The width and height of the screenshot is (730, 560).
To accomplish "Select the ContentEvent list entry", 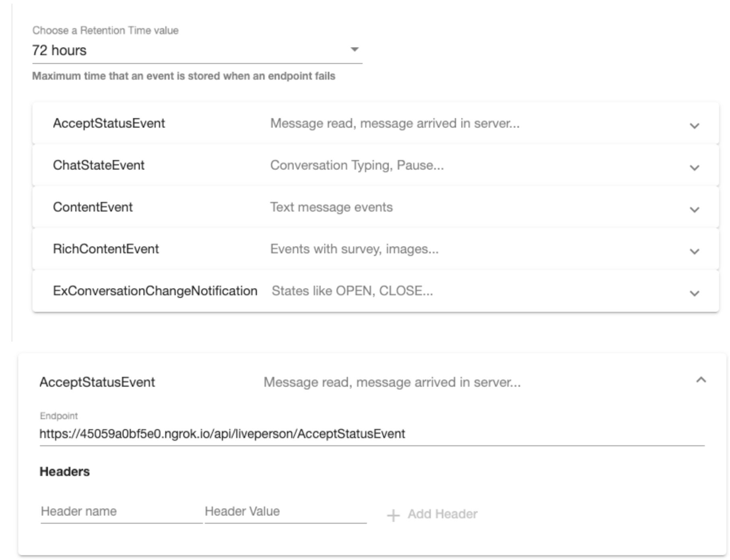I will click(x=93, y=207).
